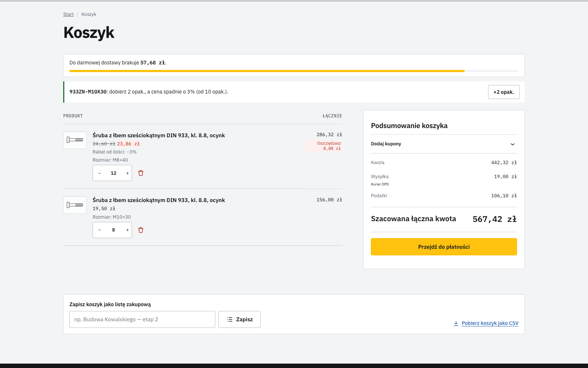Click Zapisz shopping list button

pyautogui.click(x=239, y=319)
